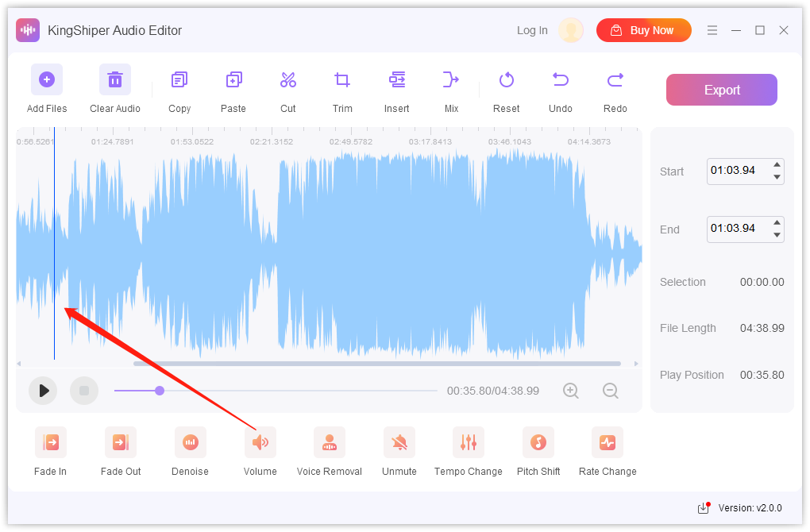This screenshot has height=532, width=810.
Task: Increase the End time with up arrow
Action: [777, 222]
